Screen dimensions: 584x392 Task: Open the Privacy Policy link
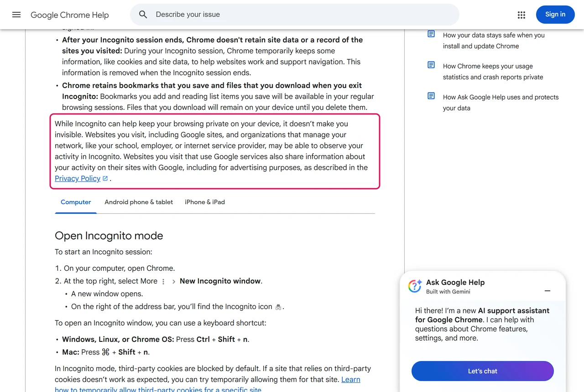click(x=78, y=179)
